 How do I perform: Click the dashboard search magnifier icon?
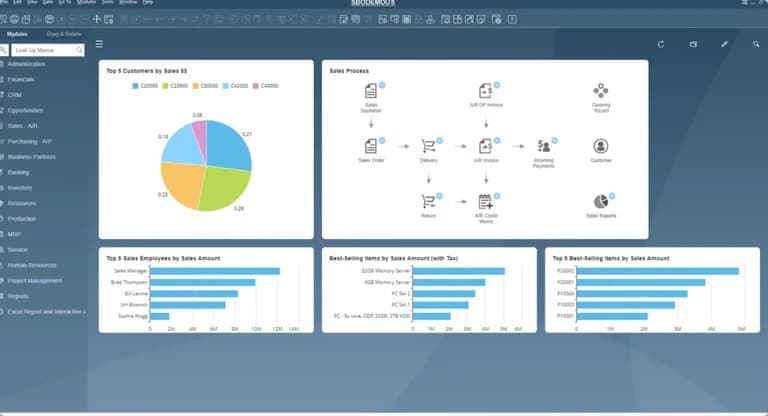[756, 44]
